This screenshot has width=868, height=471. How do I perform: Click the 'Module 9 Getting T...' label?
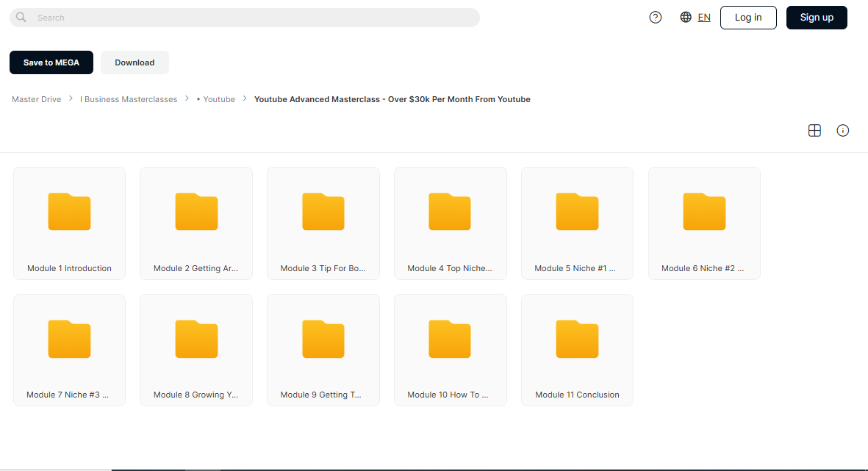click(320, 395)
